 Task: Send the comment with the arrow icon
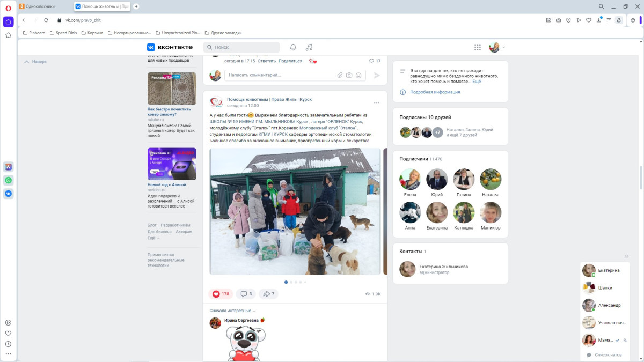(x=377, y=76)
